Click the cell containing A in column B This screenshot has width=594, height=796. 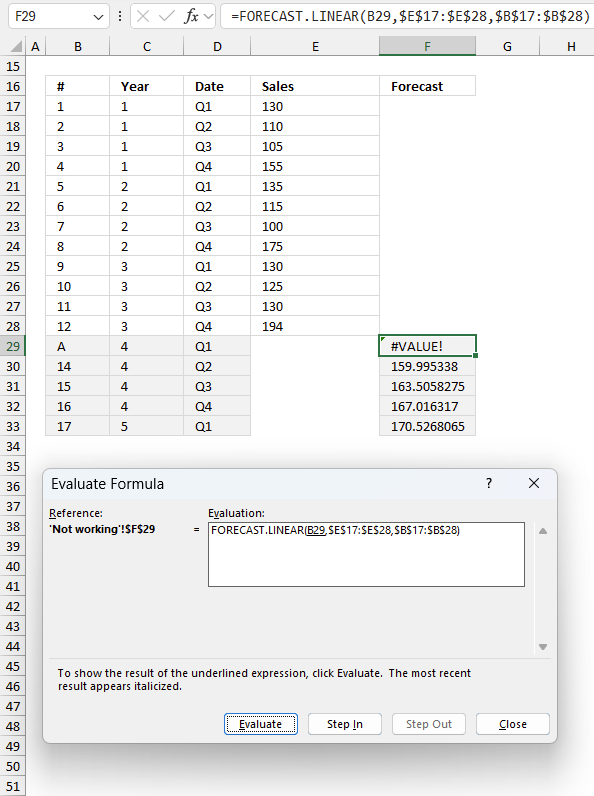click(78, 346)
